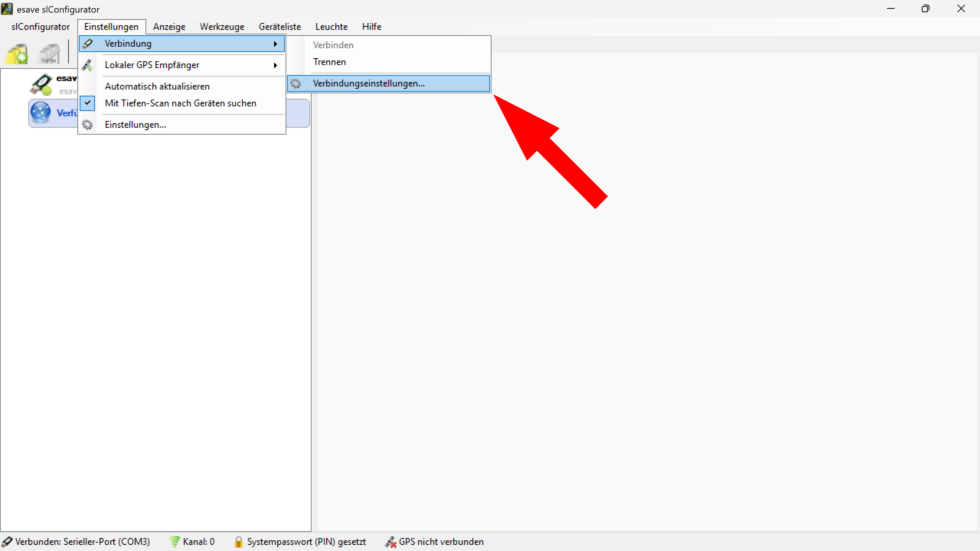
Task: Click the gear icon beside Einstellungen...
Action: (88, 125)
